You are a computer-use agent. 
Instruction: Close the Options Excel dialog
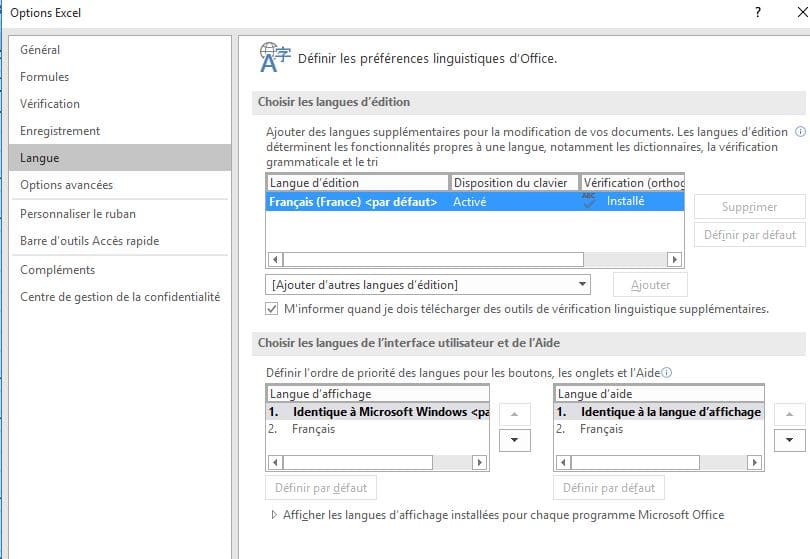(x=802, y=12)
